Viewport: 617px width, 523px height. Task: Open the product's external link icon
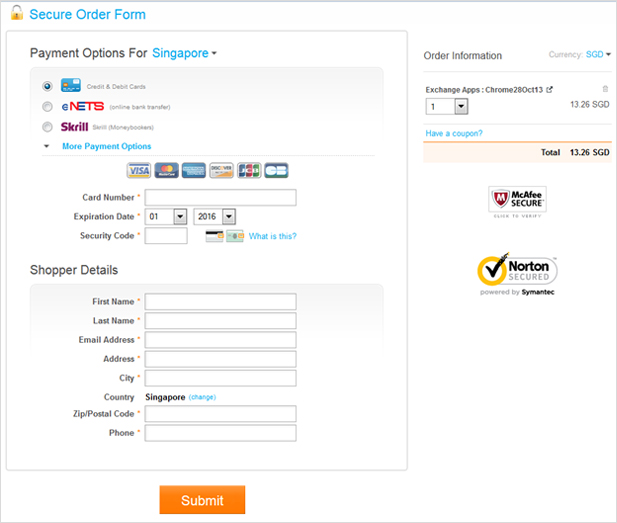pyautogui.click(x=550, y=89)
